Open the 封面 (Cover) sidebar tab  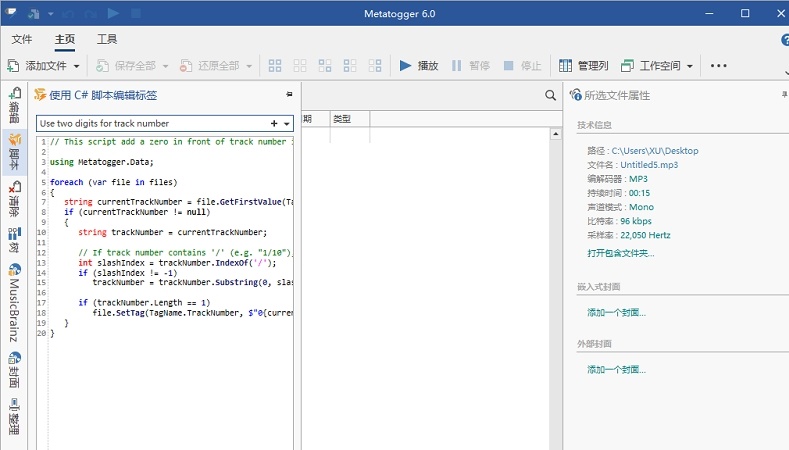(x=14, y=369)
